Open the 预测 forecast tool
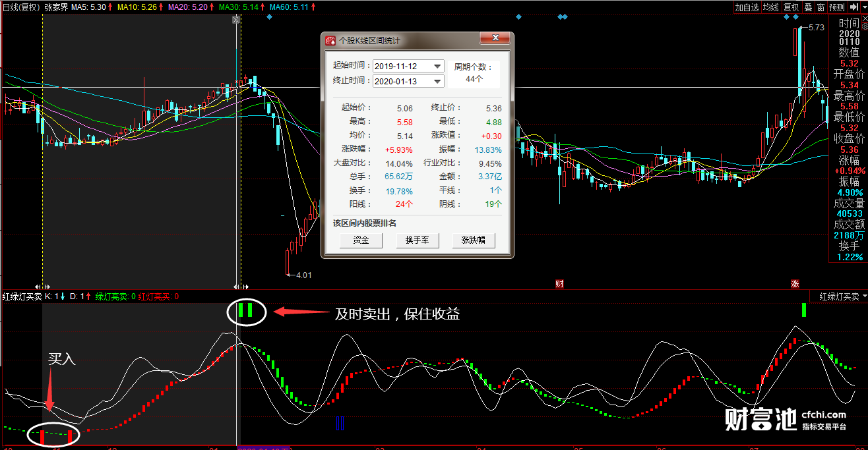The width and height of the screenshot is (868, 450). coord(837,7)
